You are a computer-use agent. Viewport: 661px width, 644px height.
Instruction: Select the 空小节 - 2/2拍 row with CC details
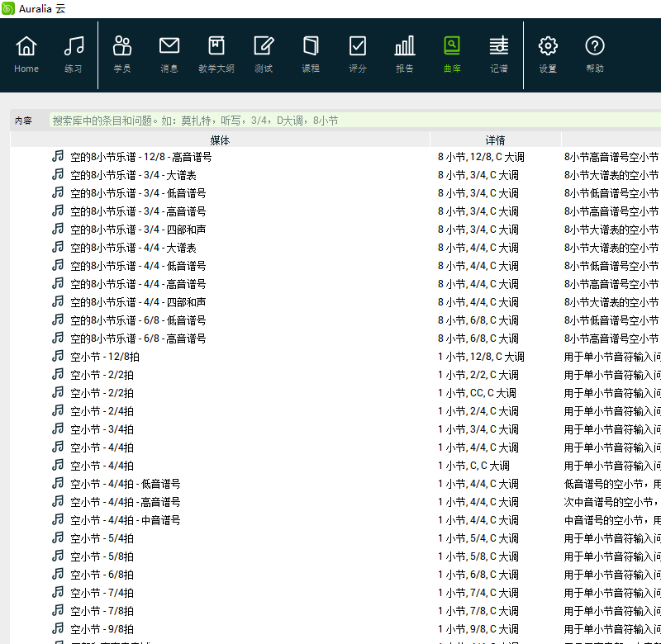pyautogui.click(x=335, y=392)
